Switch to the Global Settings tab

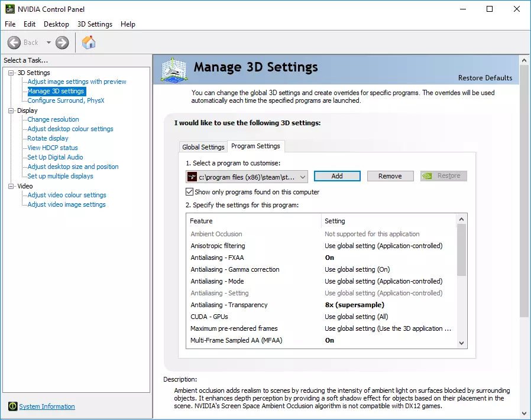(203, 147)
